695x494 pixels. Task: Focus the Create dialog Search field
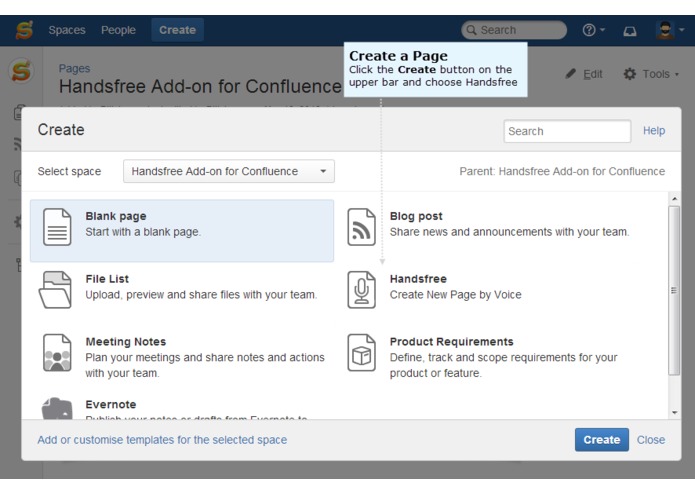(567, 131)
